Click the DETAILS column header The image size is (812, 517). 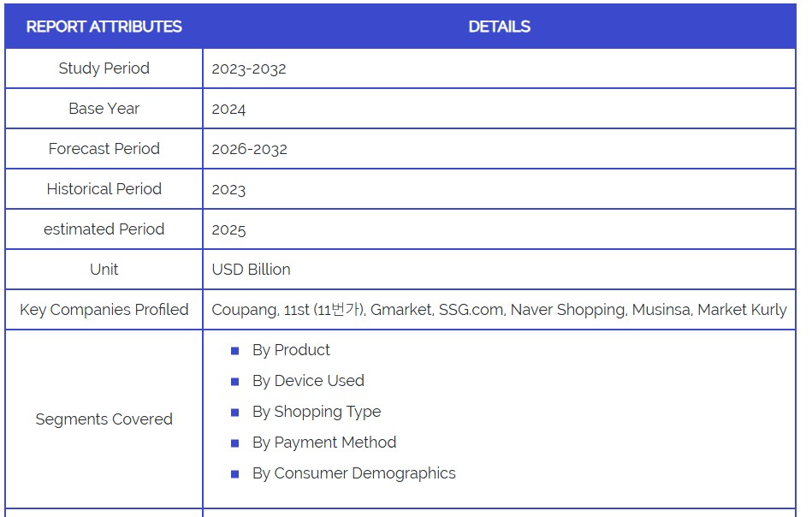(499, 27)
